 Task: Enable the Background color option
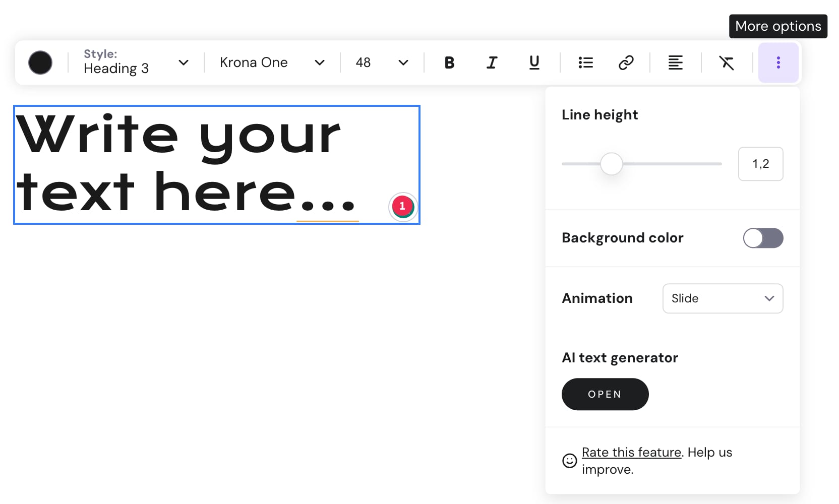[763, 238]
